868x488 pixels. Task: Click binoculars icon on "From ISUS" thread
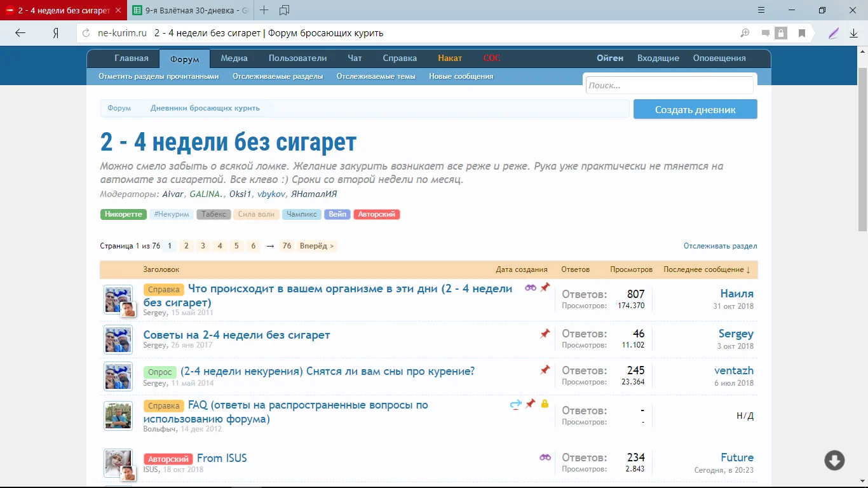tap(545, 457)
